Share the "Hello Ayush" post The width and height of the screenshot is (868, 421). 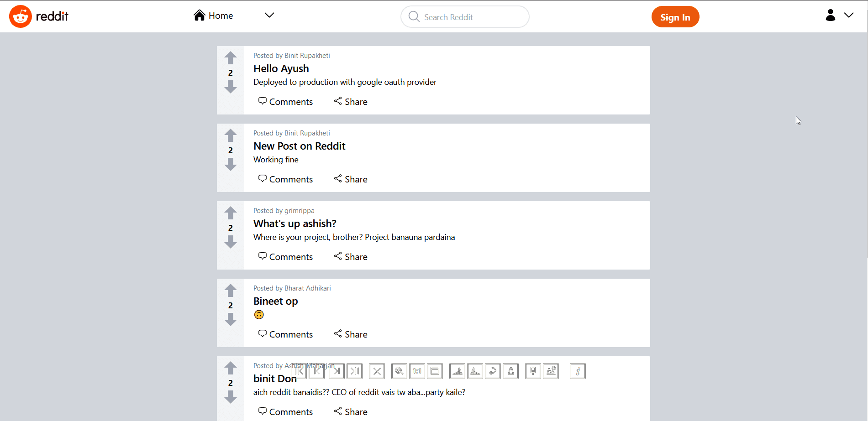coord(351,102)
